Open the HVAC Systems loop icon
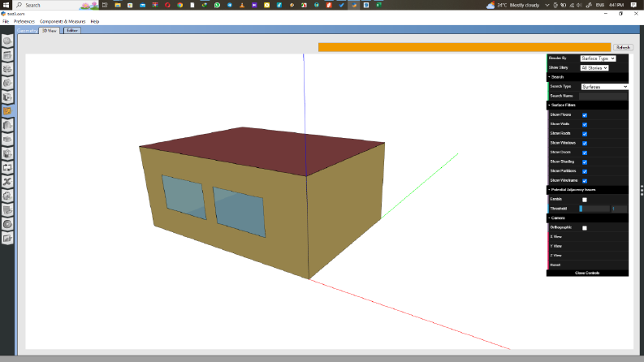Screen dimensions: 644x362 point(7,167)
